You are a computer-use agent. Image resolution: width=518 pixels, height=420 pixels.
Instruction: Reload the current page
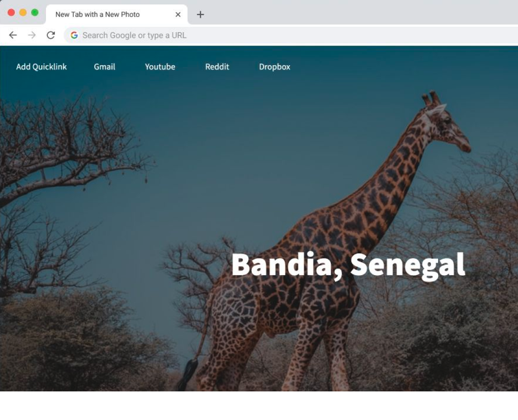pyautogui.click(x=51, y=35)
